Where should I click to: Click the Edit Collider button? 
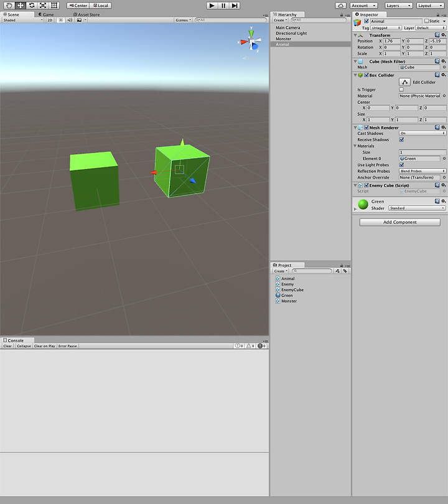tap(404, 82)
